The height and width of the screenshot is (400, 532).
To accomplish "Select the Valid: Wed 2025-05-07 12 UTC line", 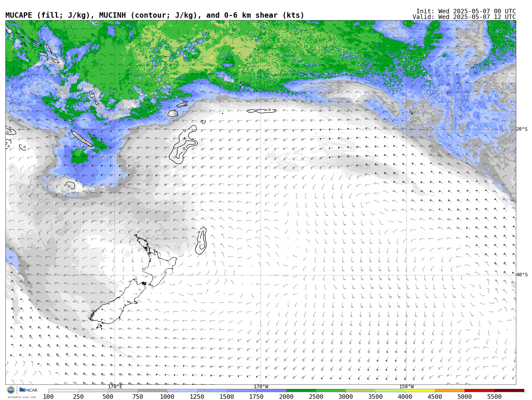I will (x=464, y=17).
